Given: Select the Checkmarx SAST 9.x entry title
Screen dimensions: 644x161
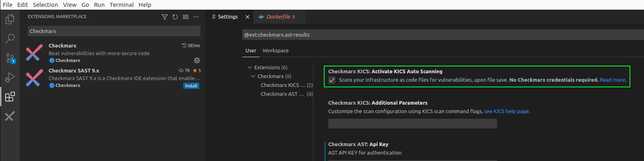Looking at the screenshot, I should tap(74, 70).
